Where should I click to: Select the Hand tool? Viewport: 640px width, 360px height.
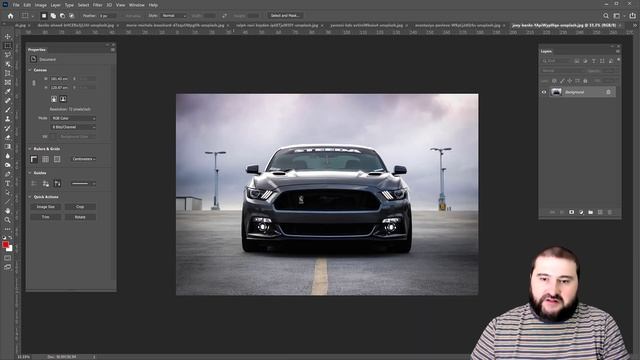point(7,211)
